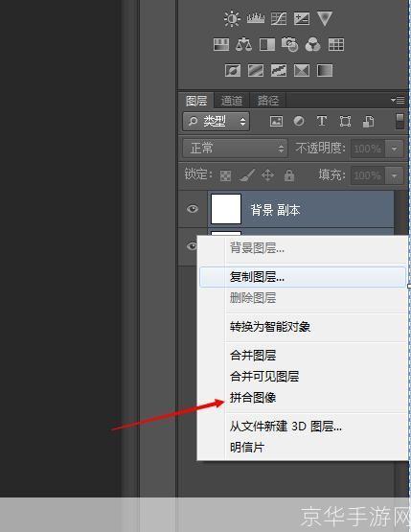Screen dimensions: 411x532
Task: Add an Invert adjustment layer
Action: (233, 71)
